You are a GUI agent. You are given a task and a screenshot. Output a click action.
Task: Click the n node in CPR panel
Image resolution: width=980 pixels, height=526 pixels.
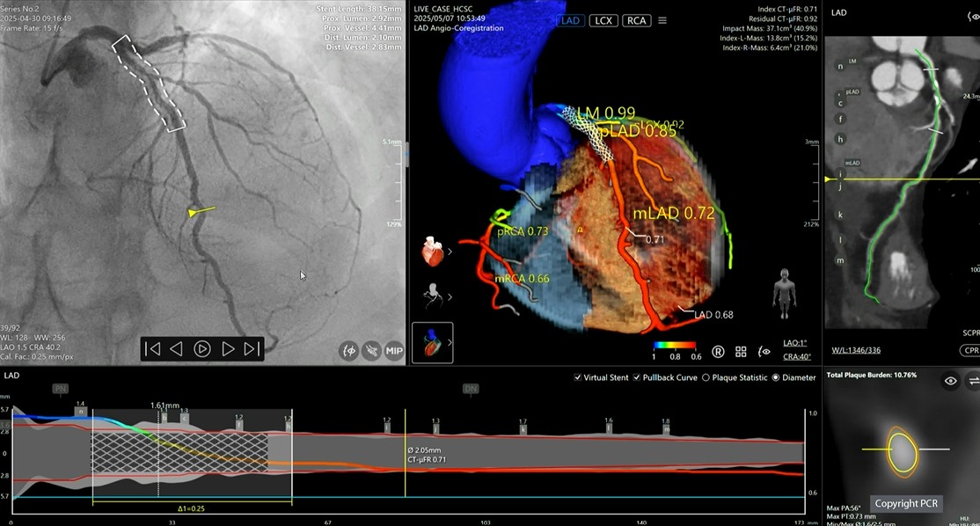click(840, 66)
